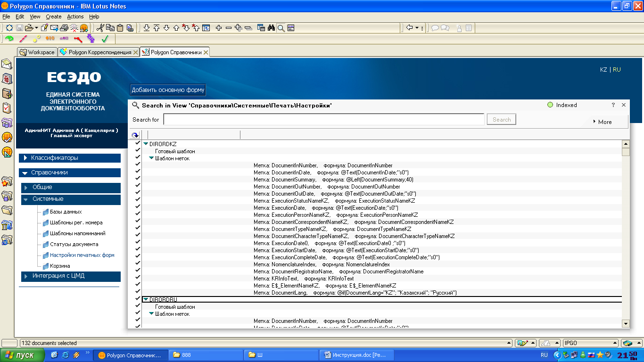Screen dimensions: 644x362
Task: Open the Help menu
Action: point(94,16)
